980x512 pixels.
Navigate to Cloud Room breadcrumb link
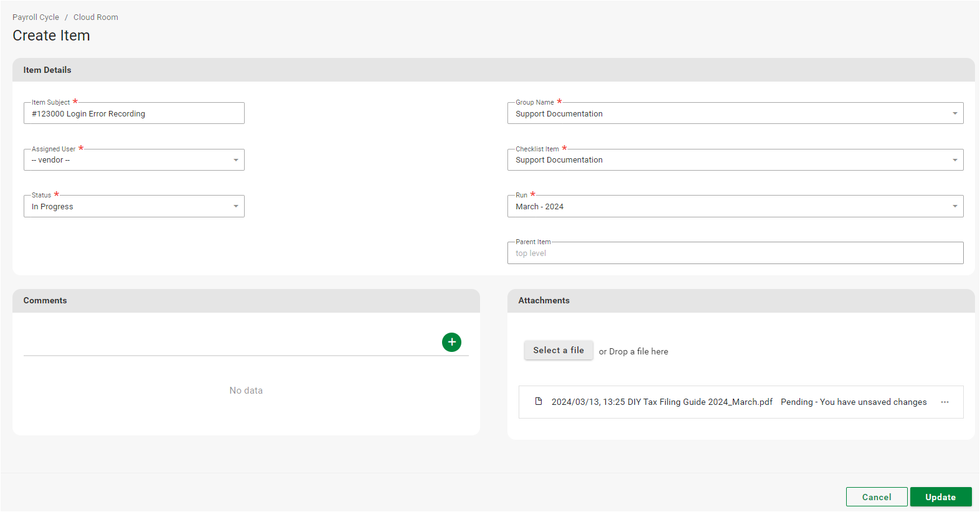[x=95, y=17]
